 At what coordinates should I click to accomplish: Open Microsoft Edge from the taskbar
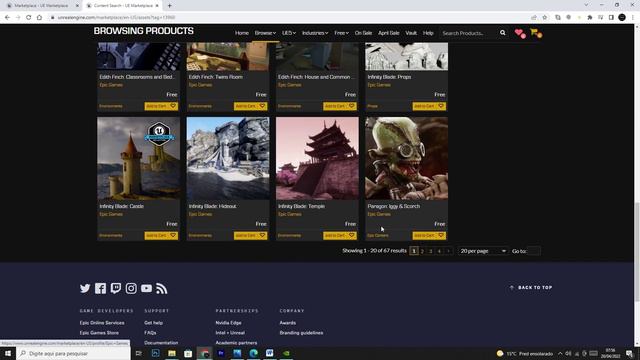pyautogui.click(x=253, y=353)
